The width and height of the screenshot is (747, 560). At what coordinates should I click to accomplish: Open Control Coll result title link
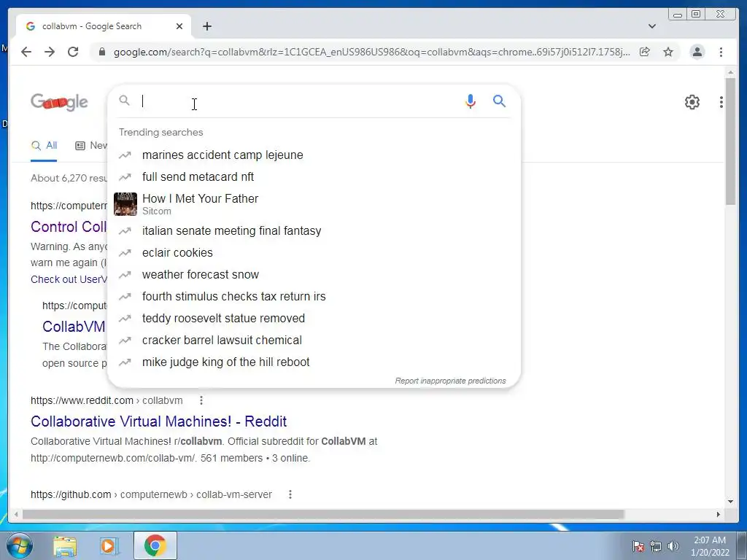pyautogui.click(x=69, y=227)
